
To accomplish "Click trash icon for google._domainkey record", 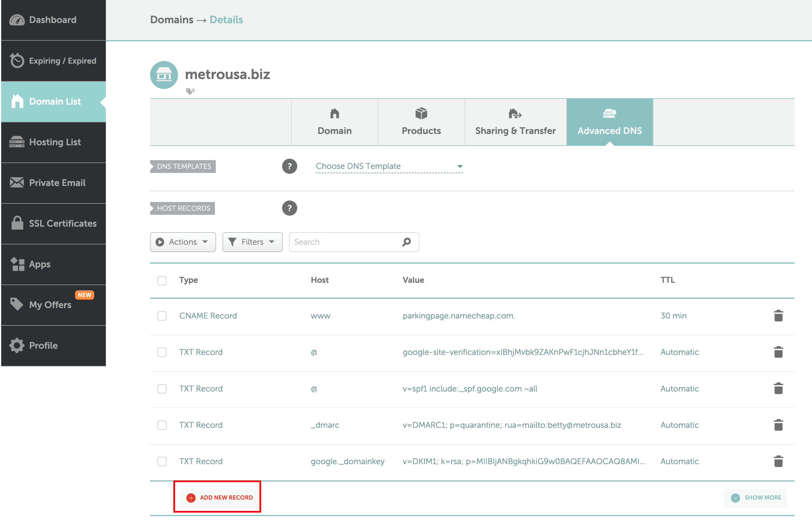I will (778, 461).
